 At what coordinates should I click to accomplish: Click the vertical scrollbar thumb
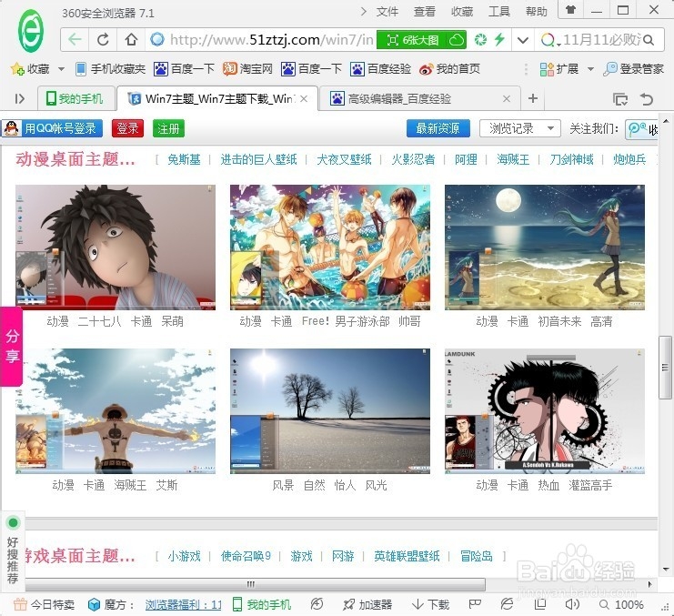(666, 368)
